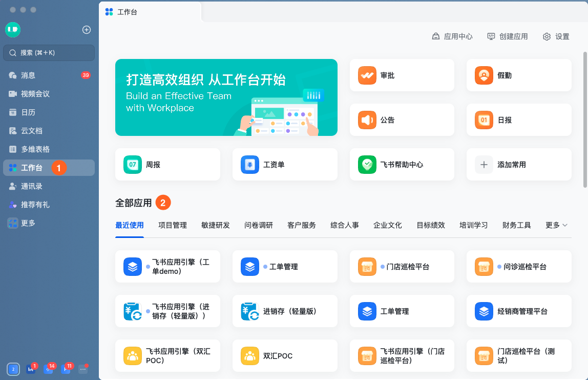
Task: Open the 周报 weekly report icon
Action: [x=132, y=165]
